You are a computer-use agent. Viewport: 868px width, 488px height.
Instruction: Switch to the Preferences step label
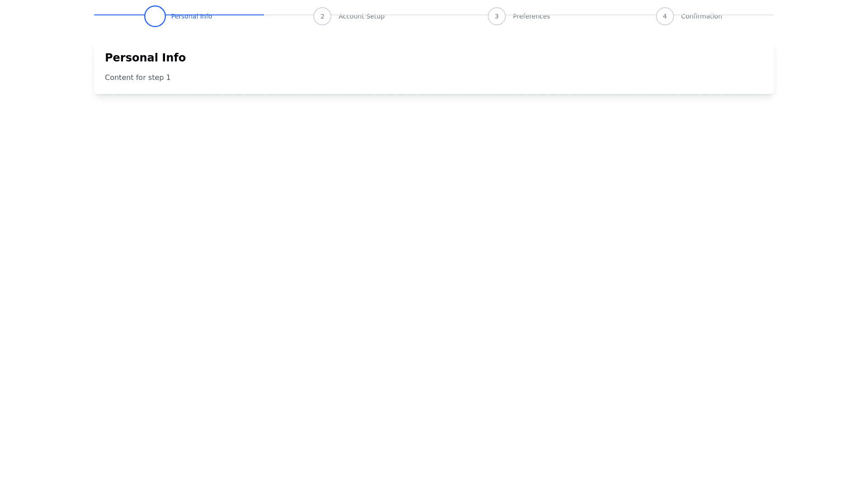click(x=532, y=16)
